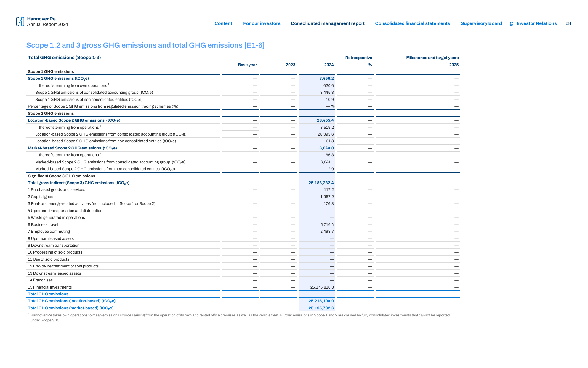The height and width of the screenshot is (368, 588).
Task: Select the value 61.8
Action: 330,141
